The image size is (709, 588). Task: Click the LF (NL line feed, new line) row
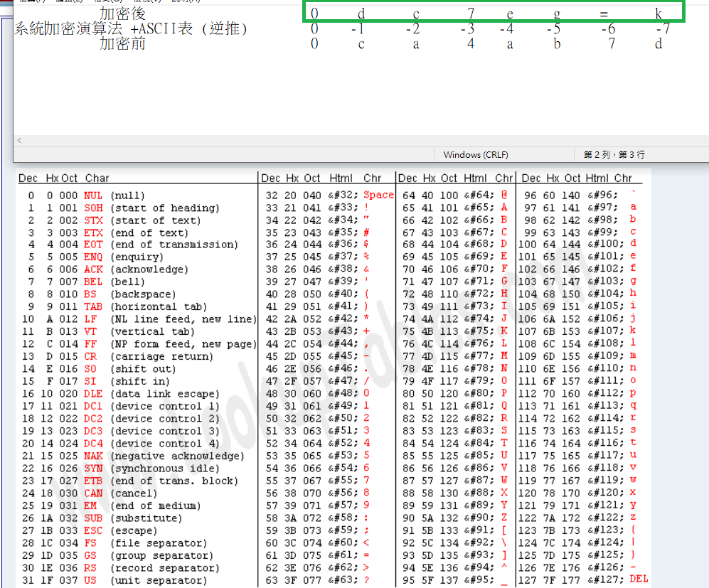coord(139,319)
